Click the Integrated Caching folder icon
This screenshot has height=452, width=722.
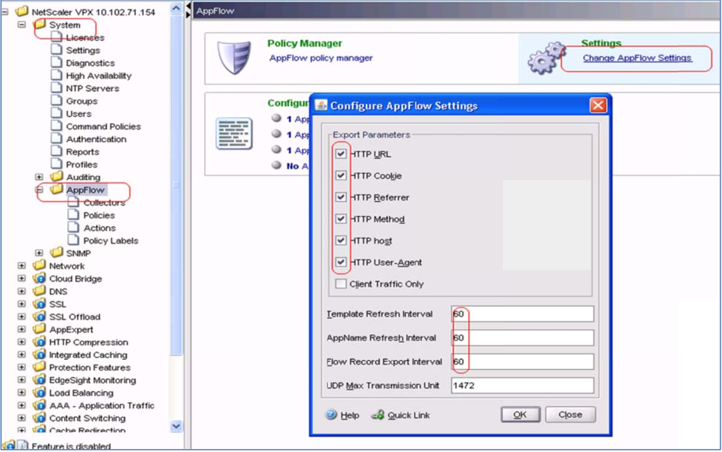[39, 354]
